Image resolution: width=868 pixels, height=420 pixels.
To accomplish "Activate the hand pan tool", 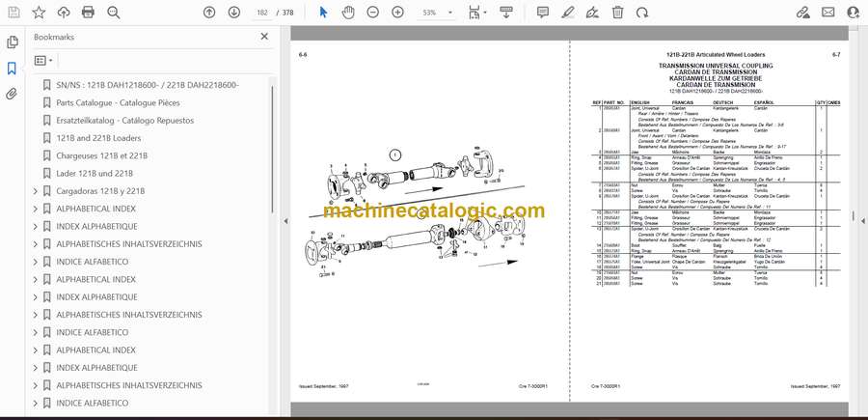I will point(348,13).
